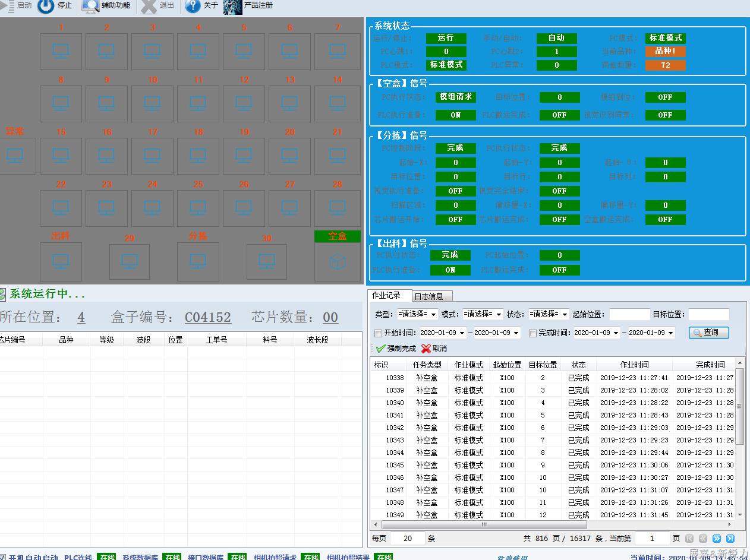Enable the 开始时间 start time checkbox
The height and width of the screenshot is (560, 750).
pyautogui.click(x=379, y=333)
